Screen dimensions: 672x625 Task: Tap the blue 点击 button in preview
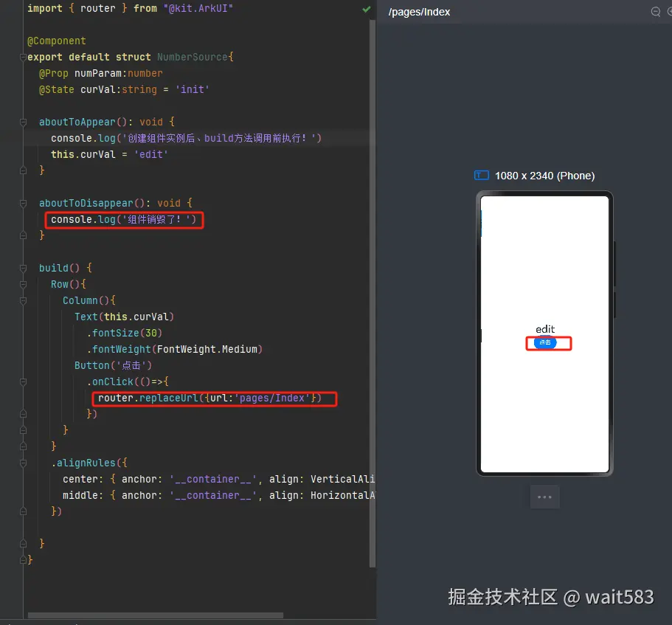(x=544, y=342)
